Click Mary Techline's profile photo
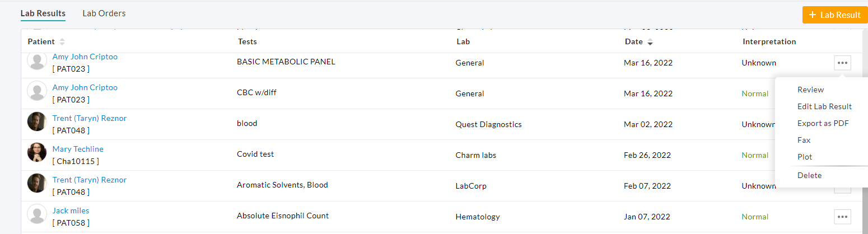 37,152
